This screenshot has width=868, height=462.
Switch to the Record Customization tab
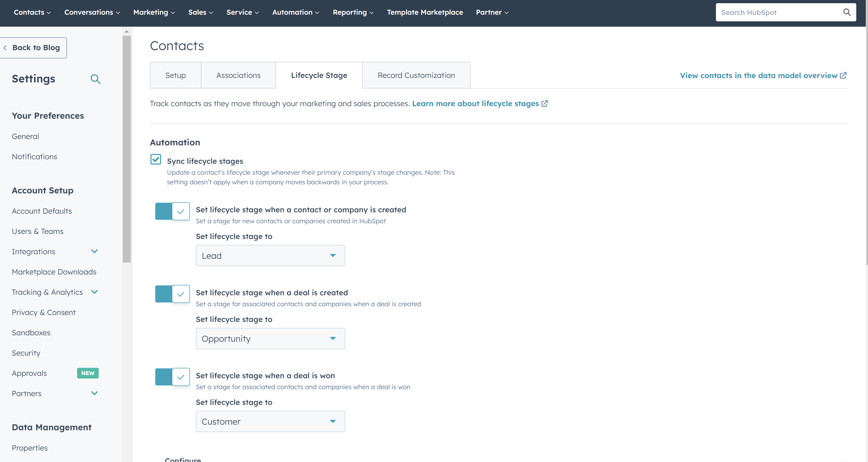coord(416,75)
